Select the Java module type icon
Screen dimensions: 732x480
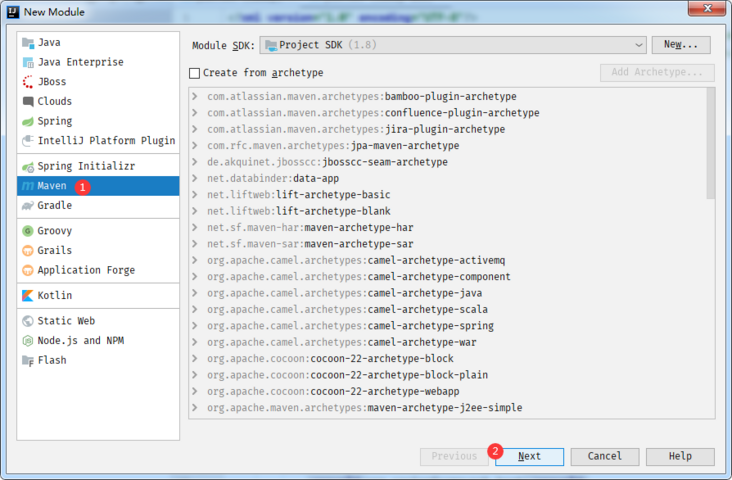tap(28, 43)
